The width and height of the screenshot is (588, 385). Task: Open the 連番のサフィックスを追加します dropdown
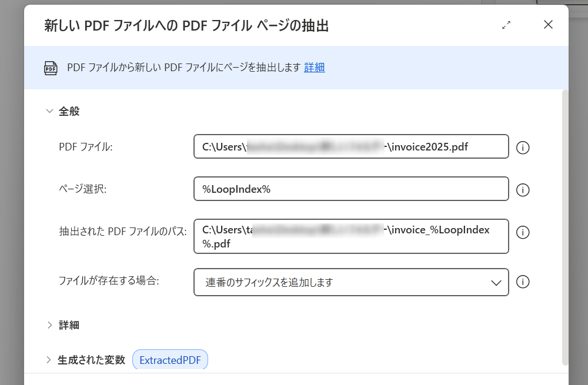pyautogui.click(x=351, y=282)
